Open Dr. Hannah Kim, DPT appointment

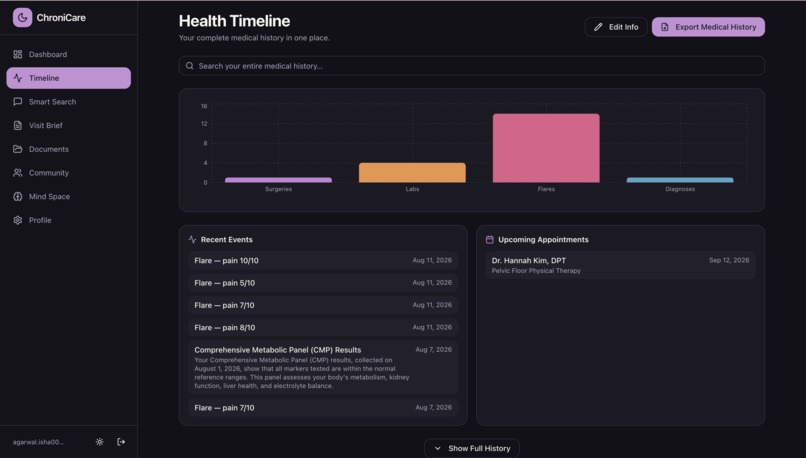tap(620, 265)
